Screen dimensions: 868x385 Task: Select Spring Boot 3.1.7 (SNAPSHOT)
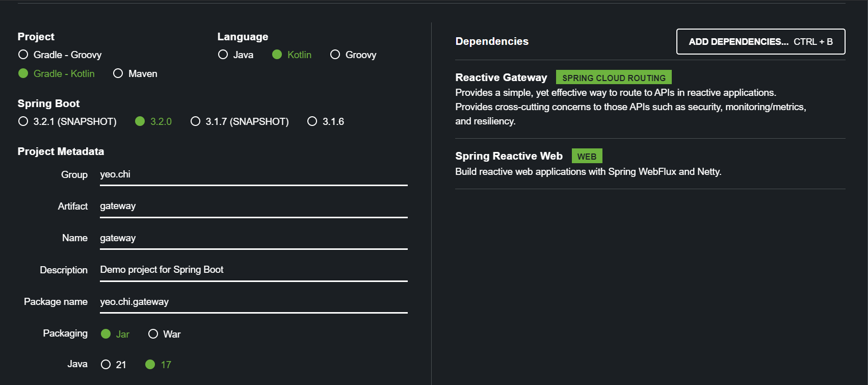(x=240, y=121)
